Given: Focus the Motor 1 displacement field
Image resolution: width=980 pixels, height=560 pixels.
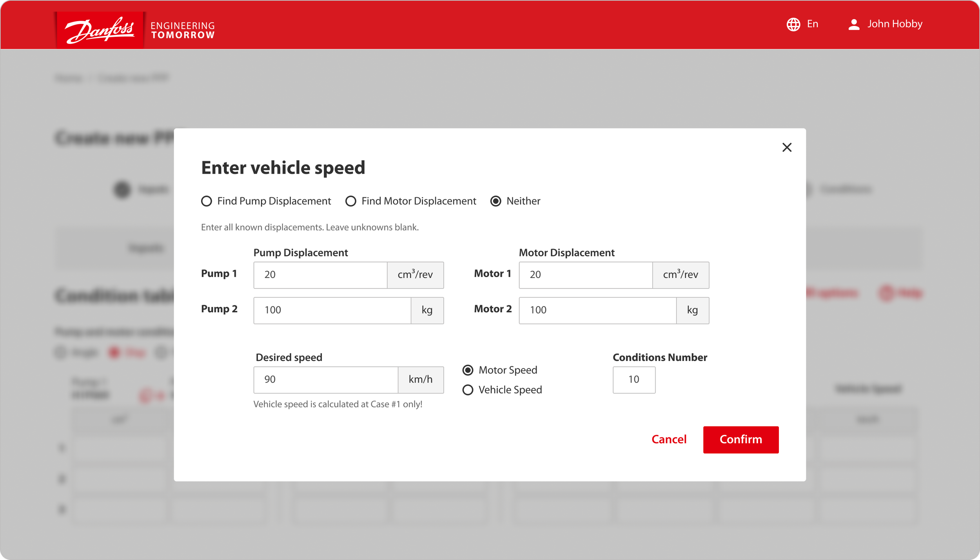Looking at the screenshot, I should tap(585, 275).
